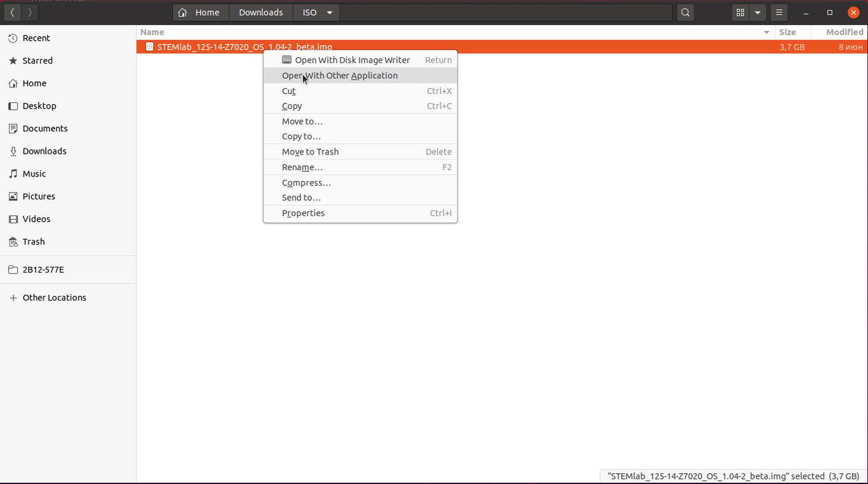
Task: Close the Files window
Action: [854, 13]
